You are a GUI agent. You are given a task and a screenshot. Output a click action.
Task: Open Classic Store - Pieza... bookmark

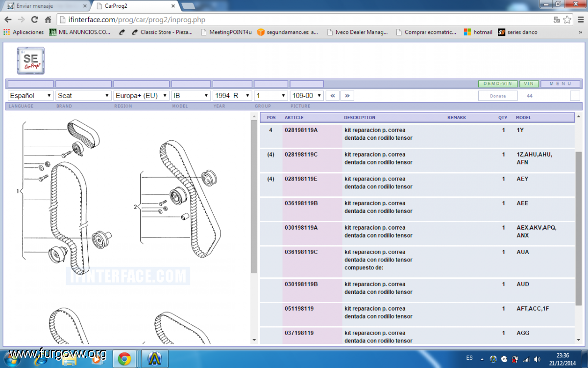(x=163, y=32)
